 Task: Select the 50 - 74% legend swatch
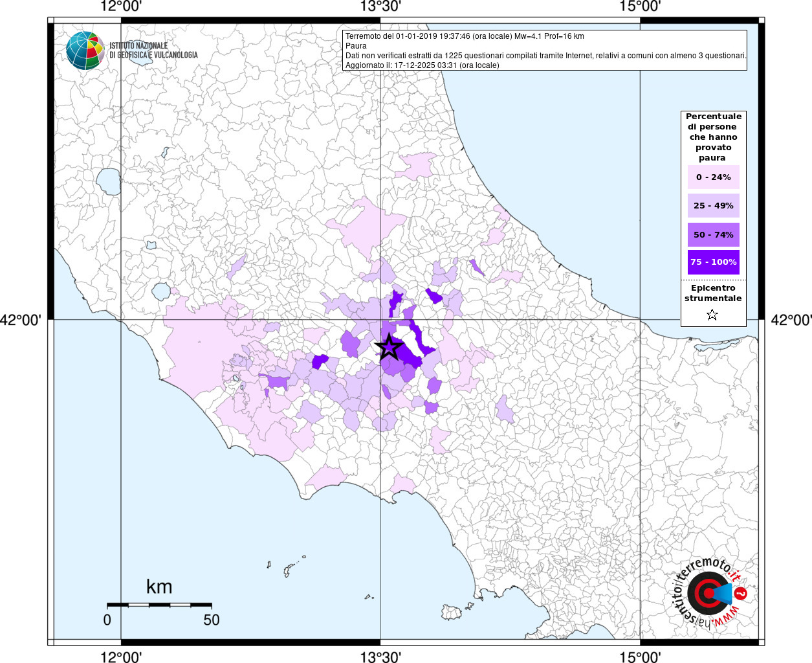point(713,234)
